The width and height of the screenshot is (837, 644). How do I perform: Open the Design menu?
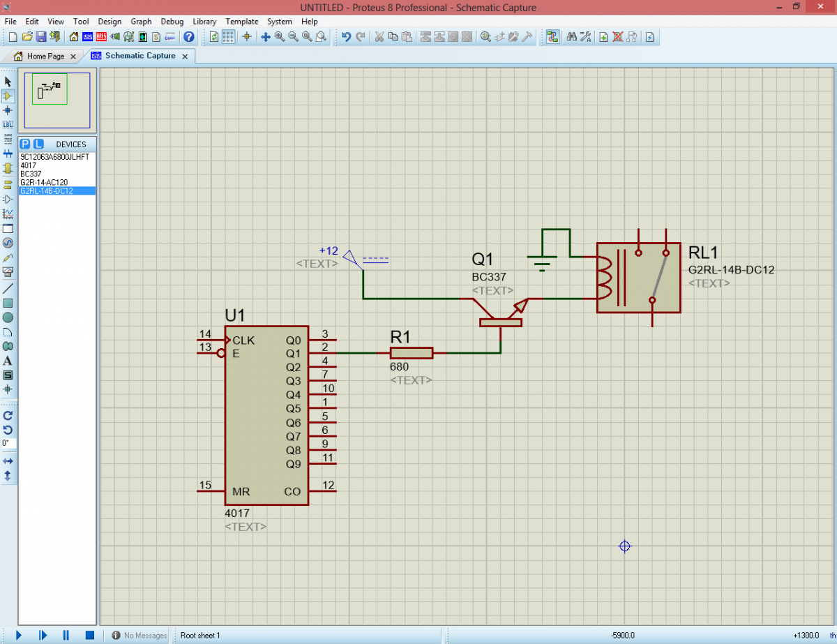[110, 22]
